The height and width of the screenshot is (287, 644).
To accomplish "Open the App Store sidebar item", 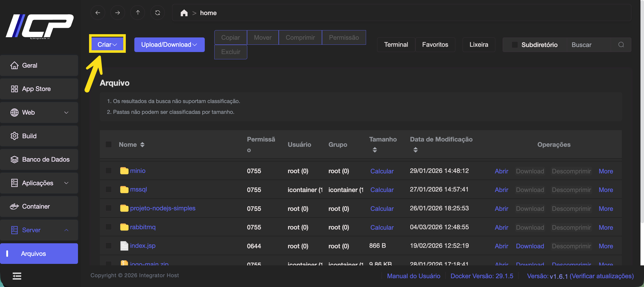I will 39,89.
